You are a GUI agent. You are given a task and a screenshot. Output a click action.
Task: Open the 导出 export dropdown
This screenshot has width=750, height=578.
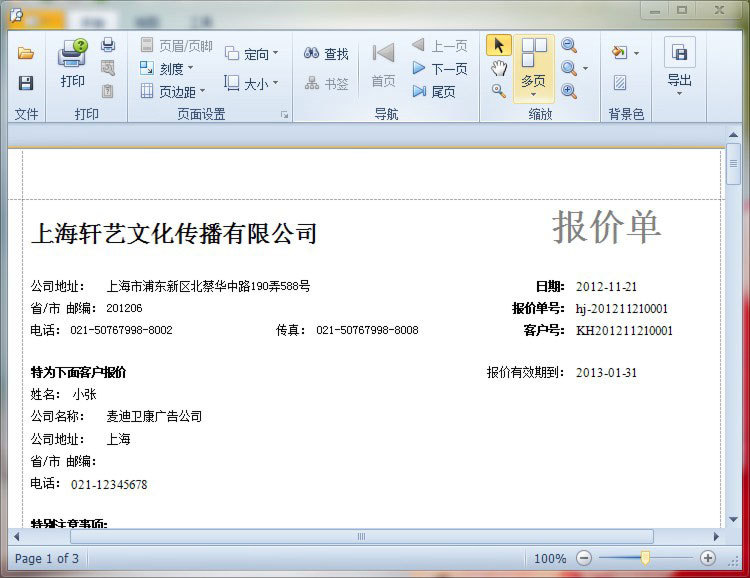pos(679,66)
